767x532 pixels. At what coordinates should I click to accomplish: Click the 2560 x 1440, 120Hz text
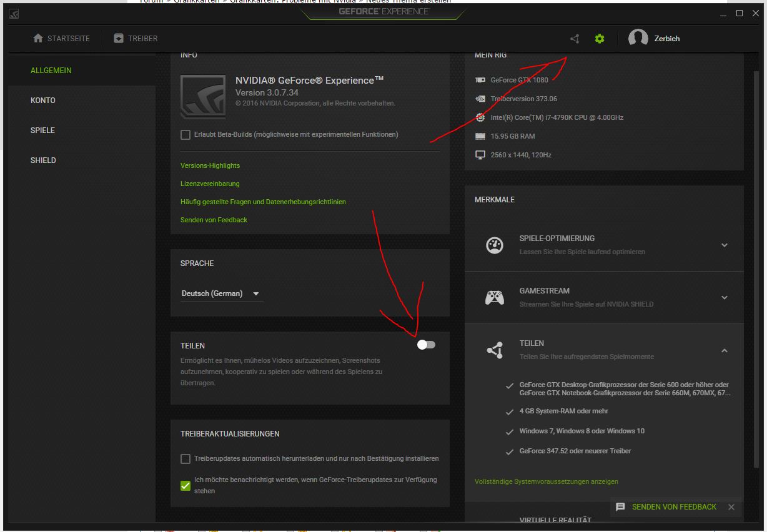click(521, 155)
